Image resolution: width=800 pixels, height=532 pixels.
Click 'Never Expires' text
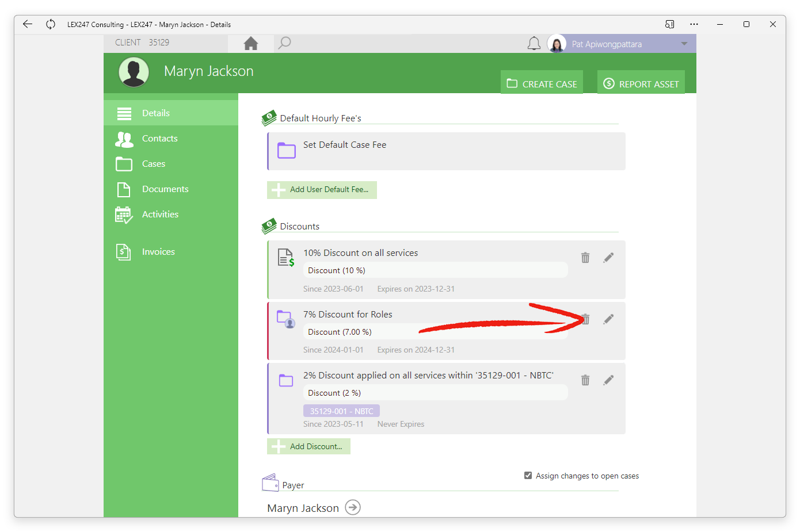tap(401, 424)
